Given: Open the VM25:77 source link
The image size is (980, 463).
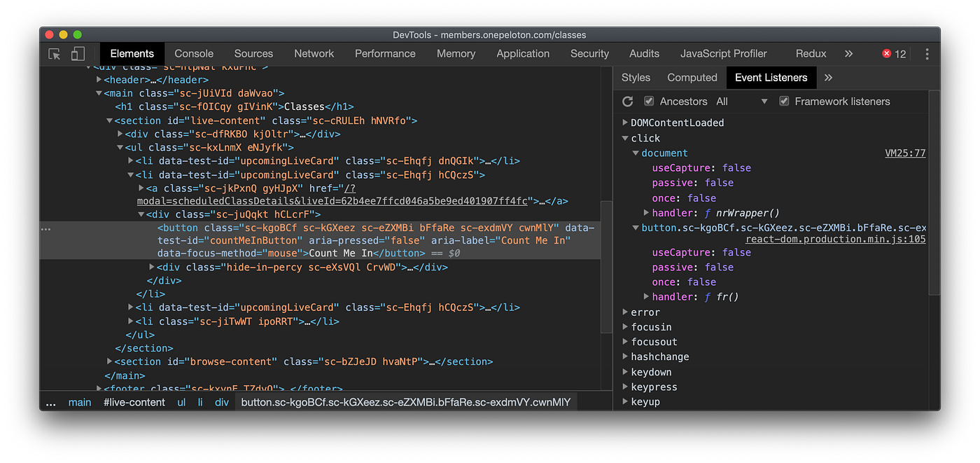Looking at the screenshot, I should click(x=905, y=153).
